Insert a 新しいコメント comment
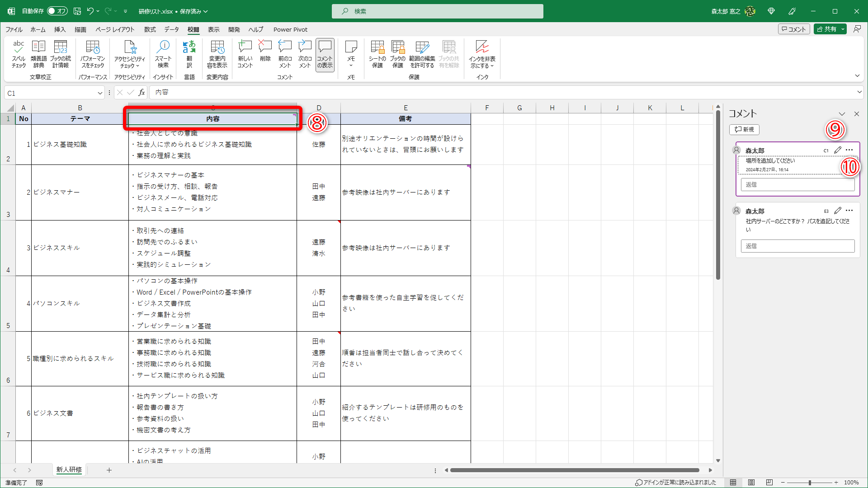Image resolution: width=868 pixels, height=488 pixels. (x=245, y=54)
